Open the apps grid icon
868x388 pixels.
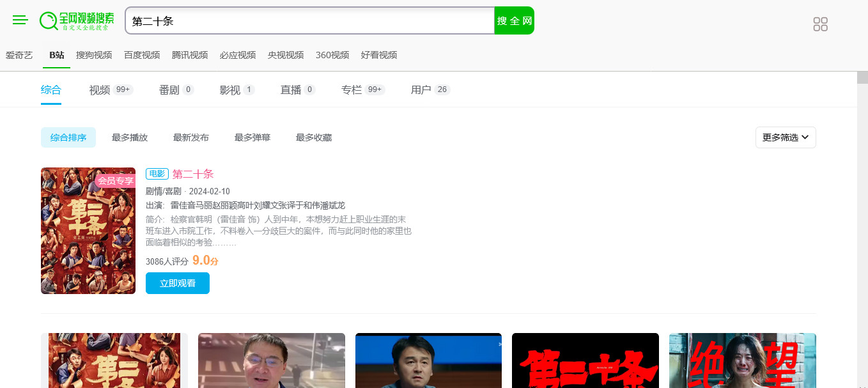820,24
